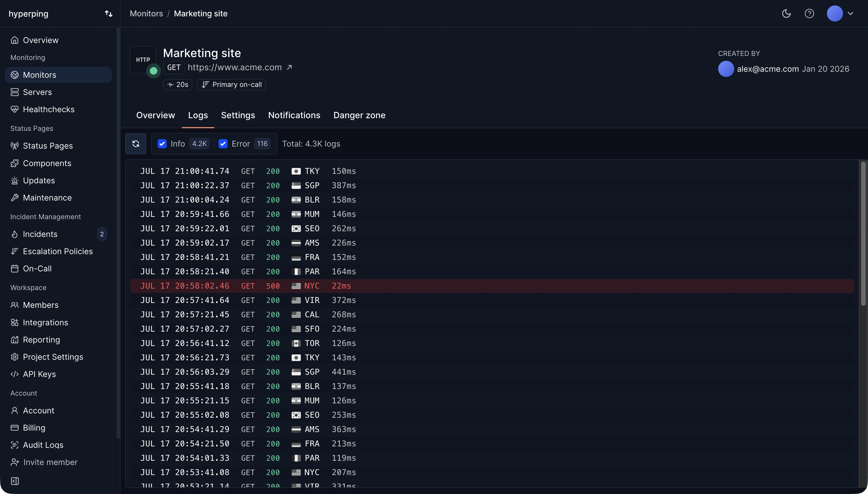
Task: Click the GET method badge
Action: (x=174, y=67)
